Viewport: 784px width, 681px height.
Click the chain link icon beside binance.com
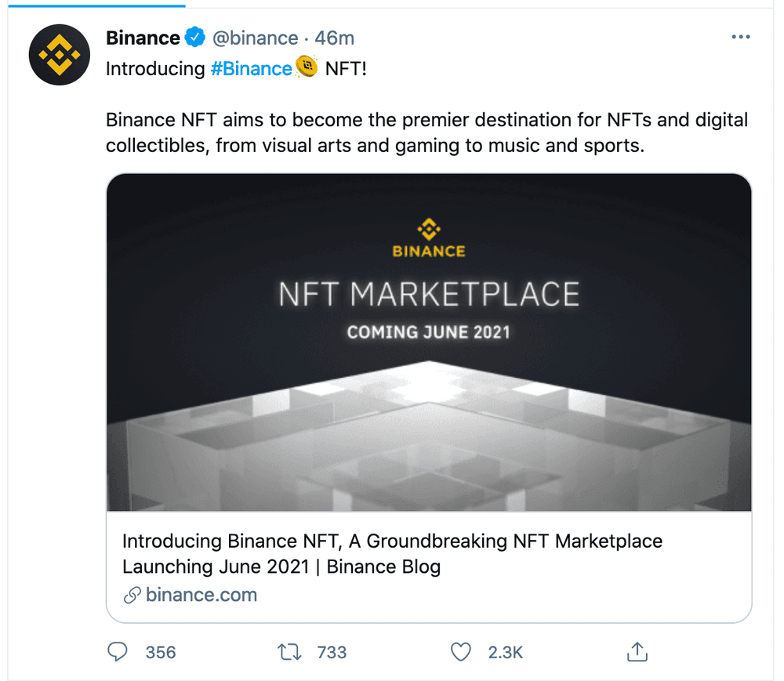tap(132, 596)
